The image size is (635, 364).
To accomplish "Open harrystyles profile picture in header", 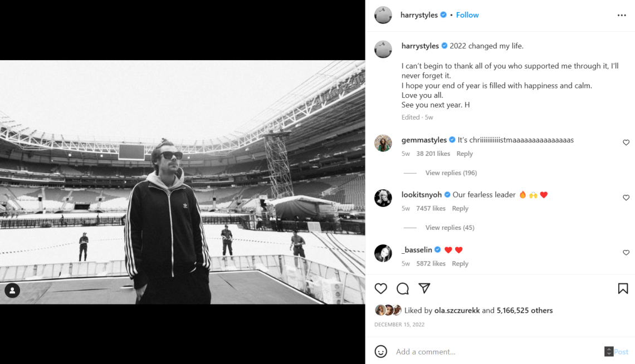I will point(383,15).
